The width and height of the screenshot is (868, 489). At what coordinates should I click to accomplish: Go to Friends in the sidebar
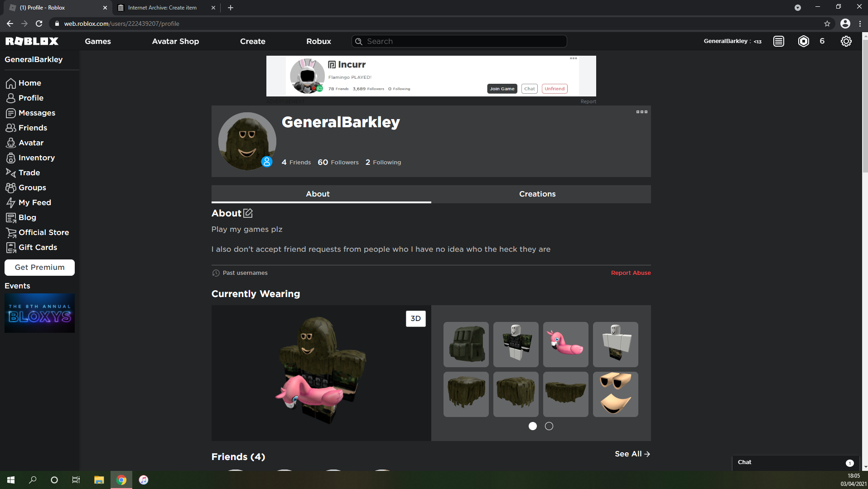26,128
